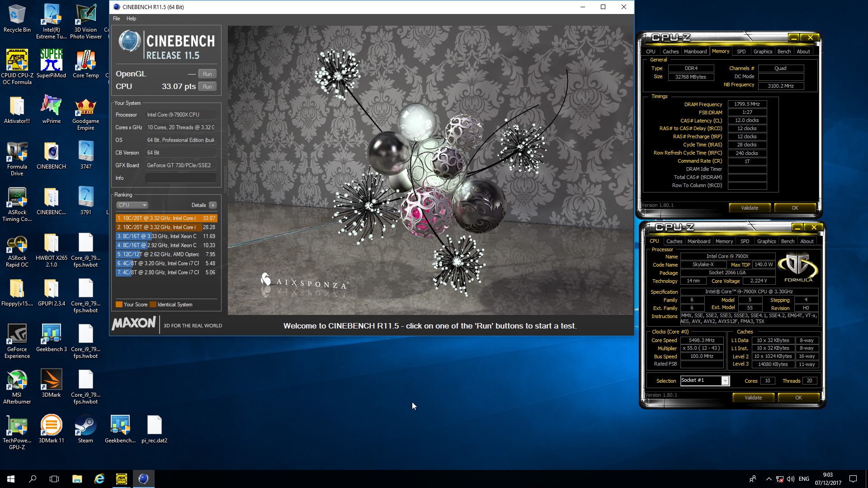Switch to SPD tab in upper CPU-Z
The image size is (868, 488).
click(741, 52)
